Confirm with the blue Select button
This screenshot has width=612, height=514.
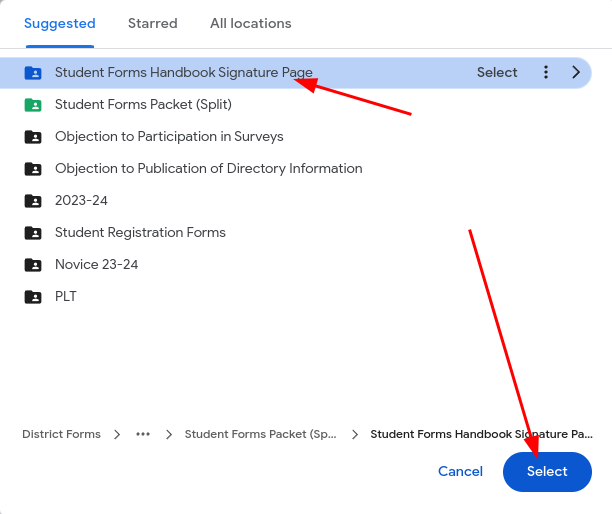point(547,471)
